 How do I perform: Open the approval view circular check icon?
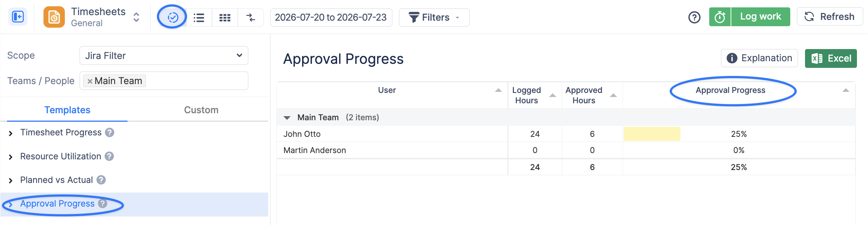pyautogui.click(x=173, y=17)
